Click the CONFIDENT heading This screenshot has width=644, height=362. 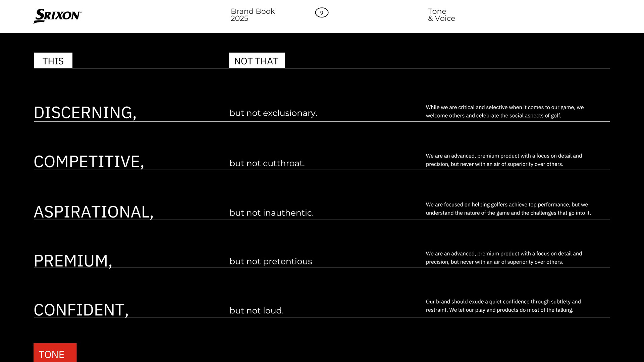(x=81, y=310)
